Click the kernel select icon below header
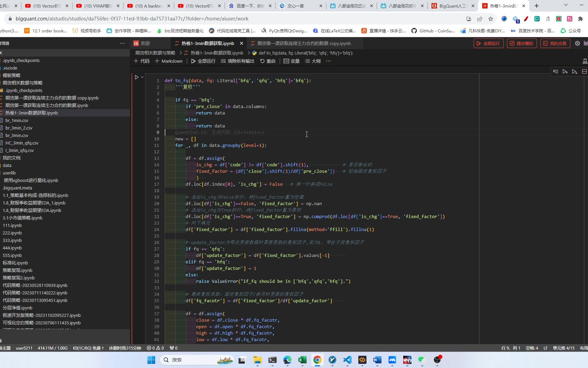 click(x=585, y=61)
